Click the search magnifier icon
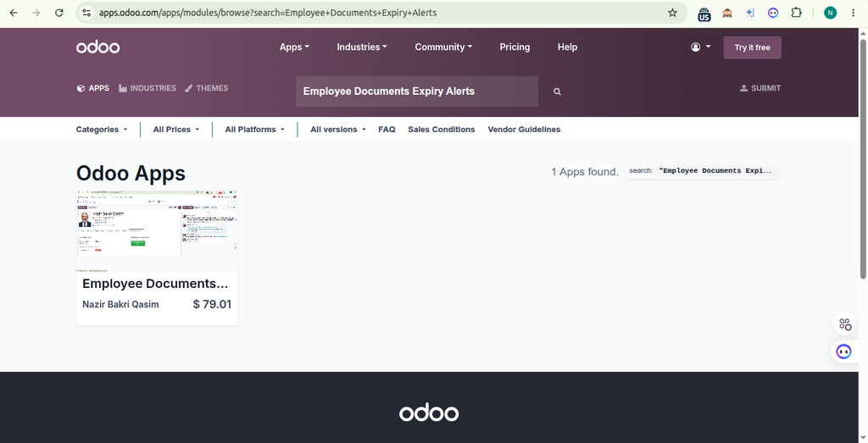 [558, 91]
